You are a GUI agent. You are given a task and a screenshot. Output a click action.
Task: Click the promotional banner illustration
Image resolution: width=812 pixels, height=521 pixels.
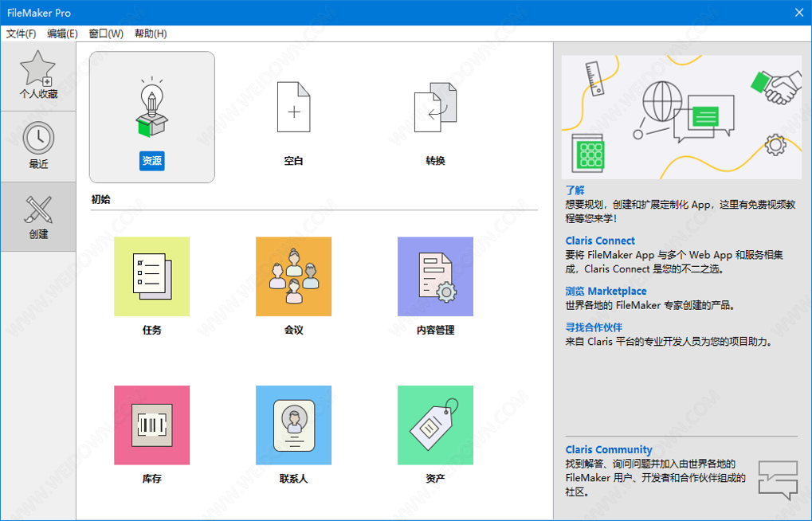click(x=681, y=117)
